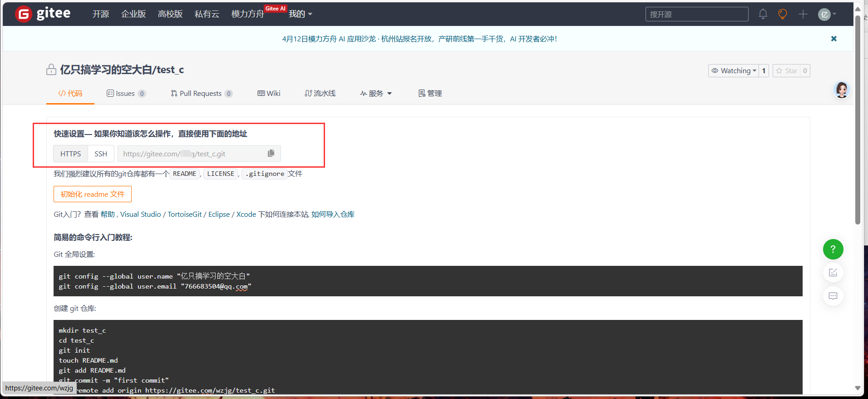The width and height of the screenshot is (868, 399).
Task: Click the README tag
Action: [x=184, y=174]
